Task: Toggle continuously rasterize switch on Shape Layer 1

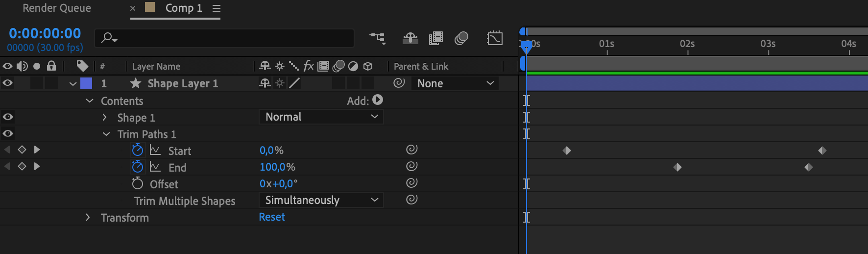Action: (280, 83)
